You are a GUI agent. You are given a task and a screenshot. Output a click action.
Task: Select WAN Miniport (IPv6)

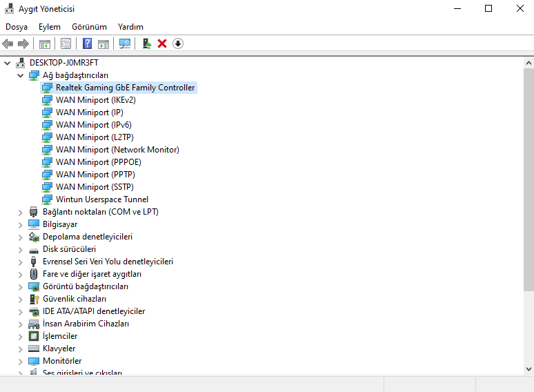[x=94, y=125]
